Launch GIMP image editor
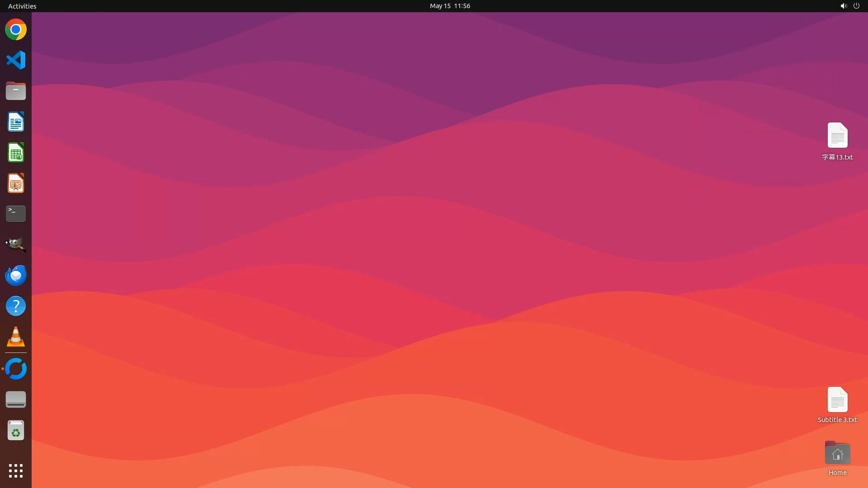Viewport: 868px width, 488px height. pos(16,244)
